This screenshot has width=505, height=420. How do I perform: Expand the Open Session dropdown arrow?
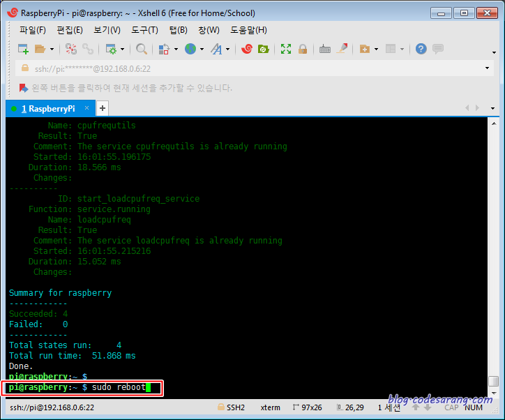pos(52,50)
